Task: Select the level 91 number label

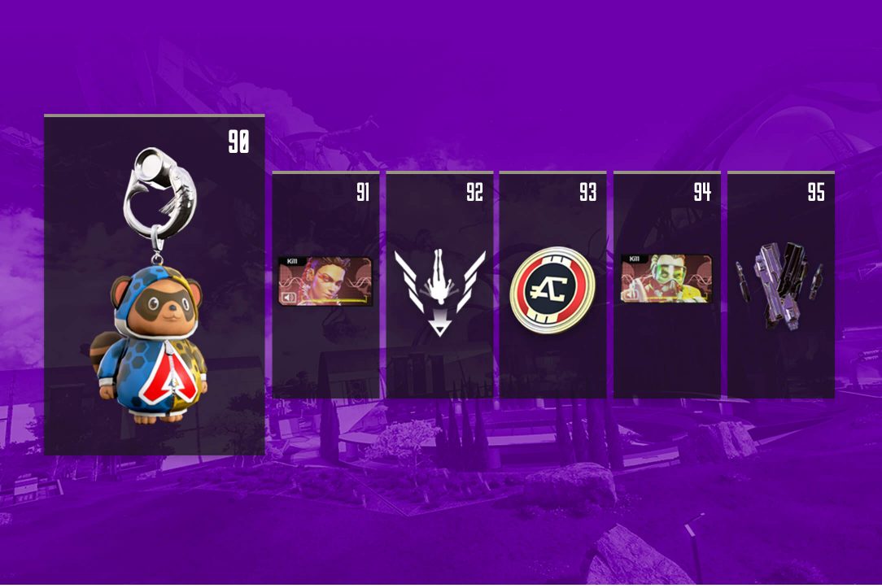Action: [363, 193]
